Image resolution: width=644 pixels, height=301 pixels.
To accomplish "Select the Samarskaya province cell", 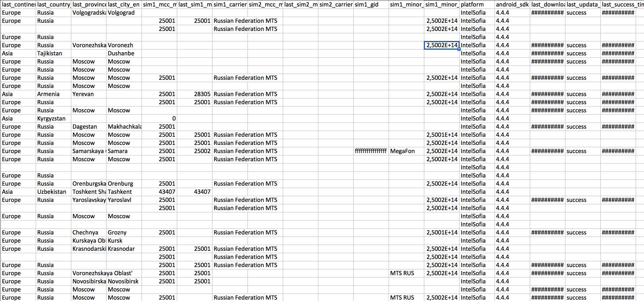I will (x=89, y=151).
